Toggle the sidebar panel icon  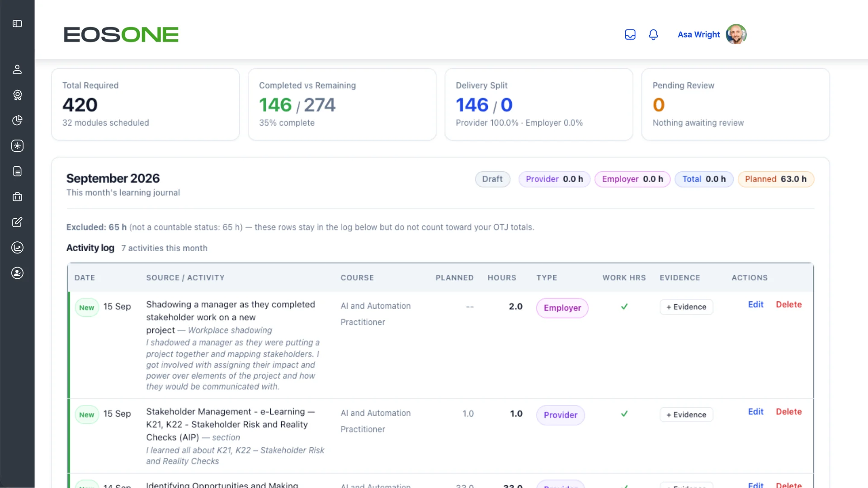17,23
